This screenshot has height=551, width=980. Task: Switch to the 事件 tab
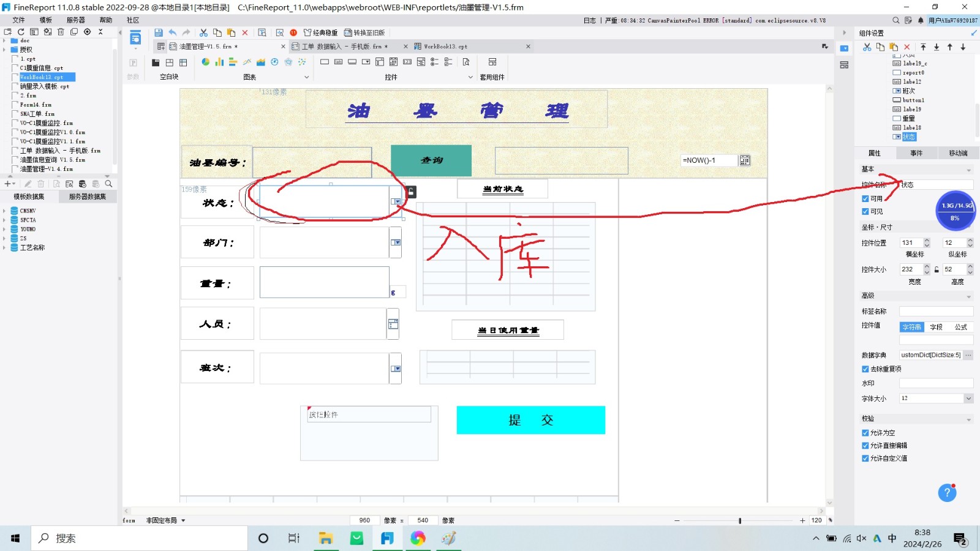[916, 153]
